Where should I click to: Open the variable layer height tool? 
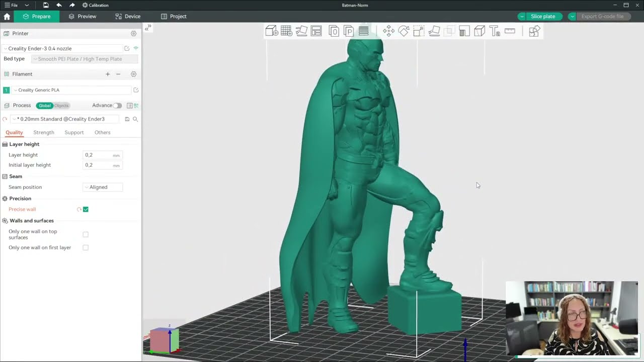(364, 31)
